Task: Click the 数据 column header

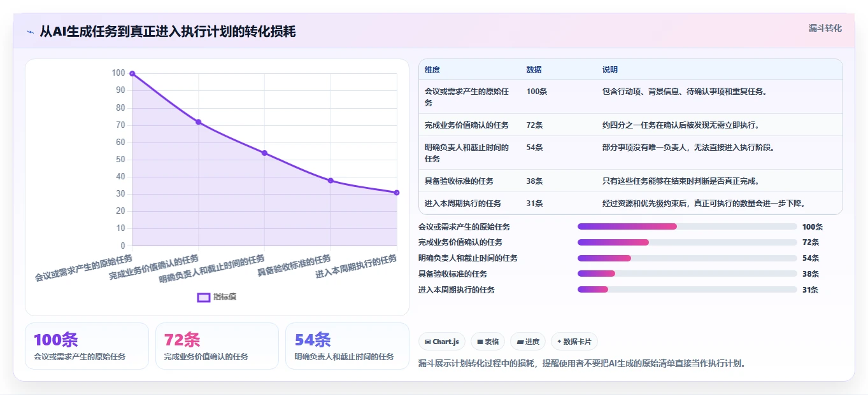Action: 534,70
